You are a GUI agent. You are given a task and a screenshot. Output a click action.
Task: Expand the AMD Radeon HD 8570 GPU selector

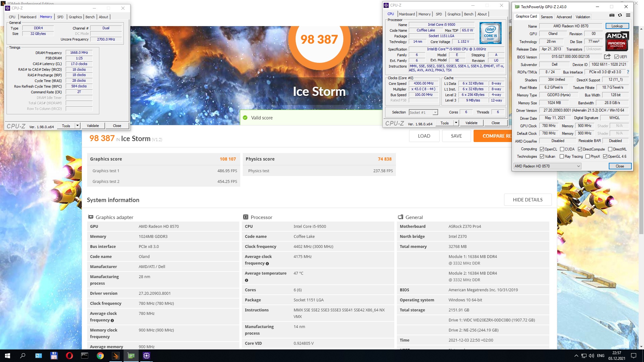tap(547, 166)
